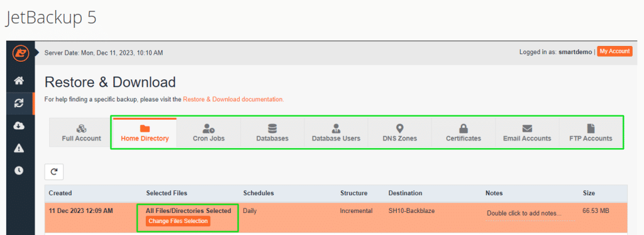The image size is (644, 235).
Task: Switch to the Database Users tab
Action: [x=336, y=132]
